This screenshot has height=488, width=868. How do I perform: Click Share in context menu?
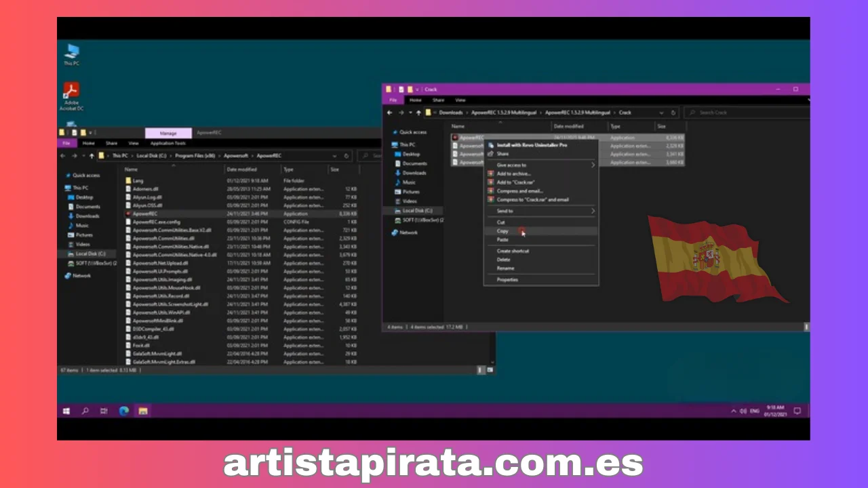click(x=541, y=154)
